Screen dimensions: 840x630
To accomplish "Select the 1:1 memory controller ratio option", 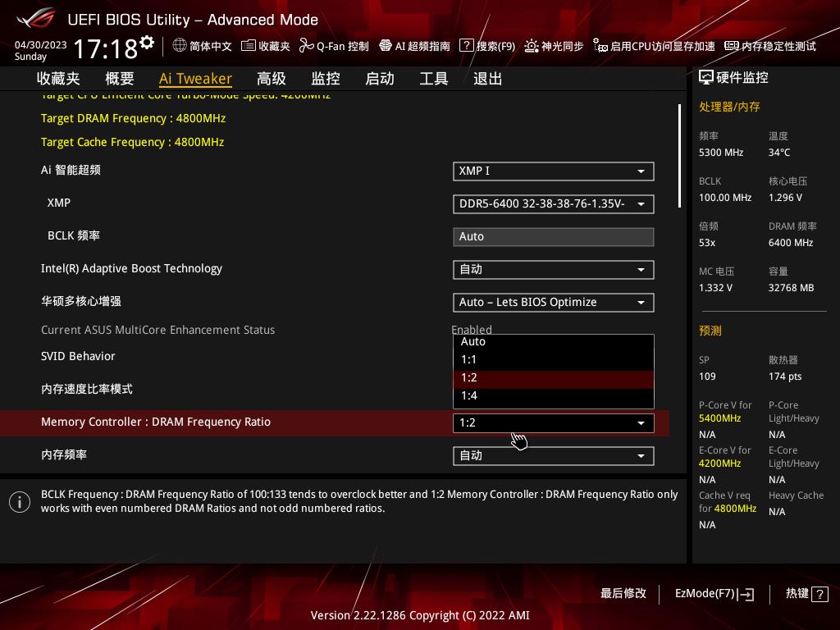I will coord(553,359).
